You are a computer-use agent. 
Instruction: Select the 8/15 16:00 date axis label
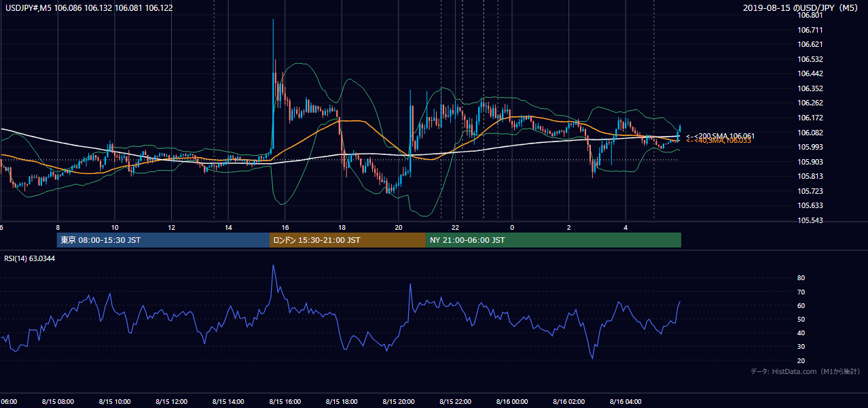(x=285, y=402)
